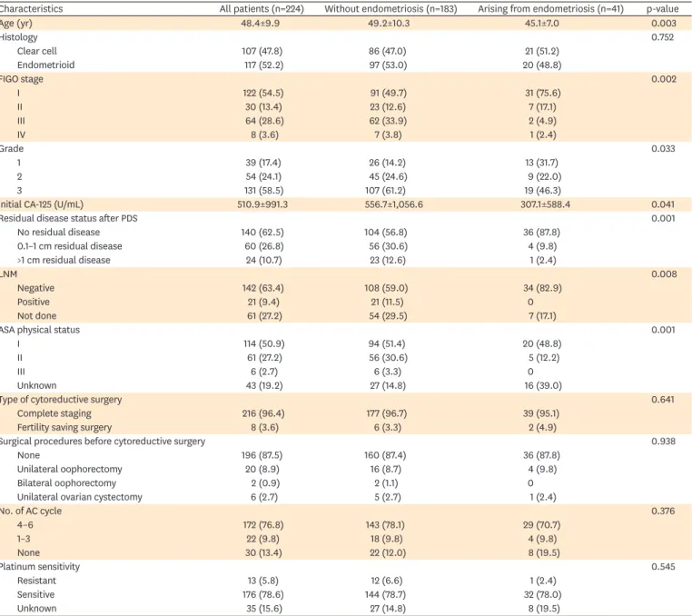Select value '172 (76.8)' for 4–6 cycles
692x616 pixels.
[263, 525]
